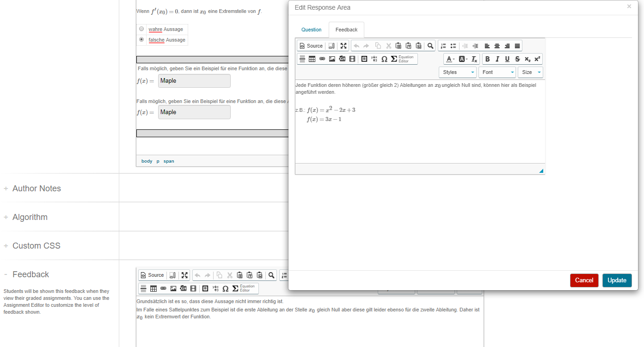This screenshot has height=347, width=644.
Task: Apply bold formatting in the dialog editor
Action: pos(487,59)
